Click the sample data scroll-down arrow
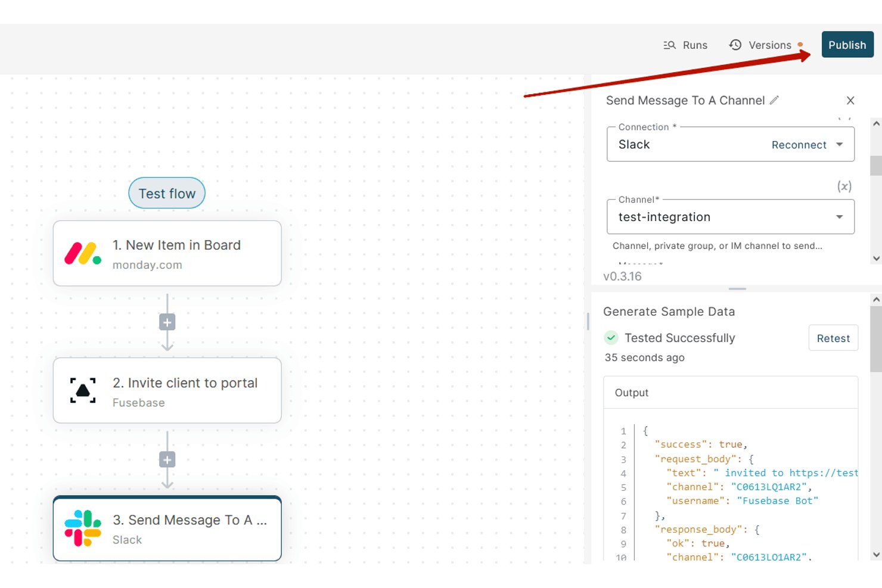This screenshot has width=882, height=588. (876, 555)
